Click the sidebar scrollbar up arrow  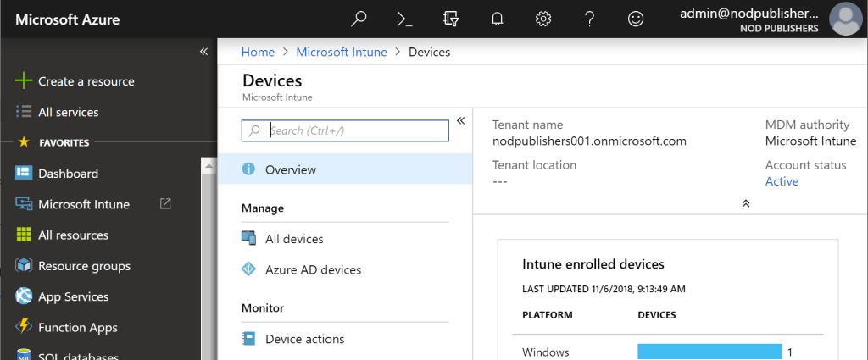tap(209, 165)
